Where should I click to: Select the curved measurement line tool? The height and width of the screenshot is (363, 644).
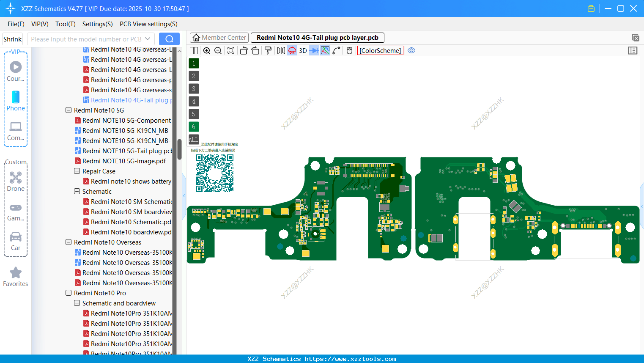(336, 50)
